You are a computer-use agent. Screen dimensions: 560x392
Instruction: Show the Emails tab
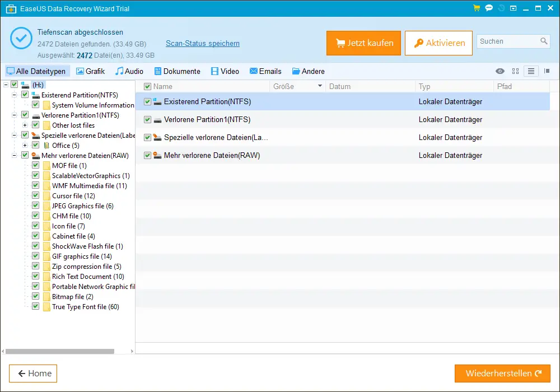[x=265, y=71]
